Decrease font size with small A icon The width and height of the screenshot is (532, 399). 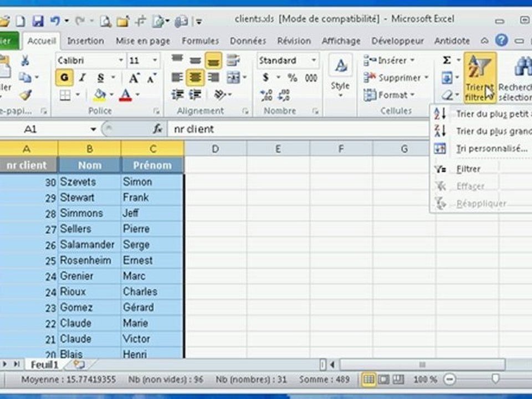pyautogui.click(x=151, y=78)
